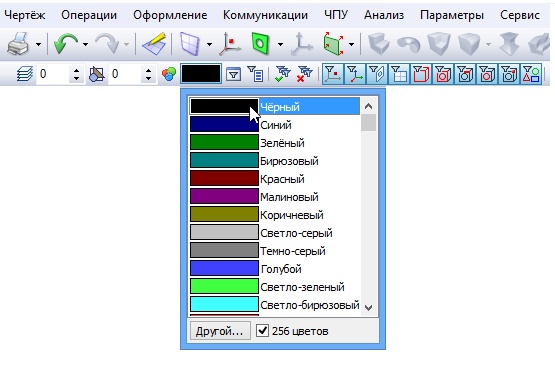The width and height of the screenshot is (555, 366).
Task: Choose the Голубой color from list
Action: [274, 269]
